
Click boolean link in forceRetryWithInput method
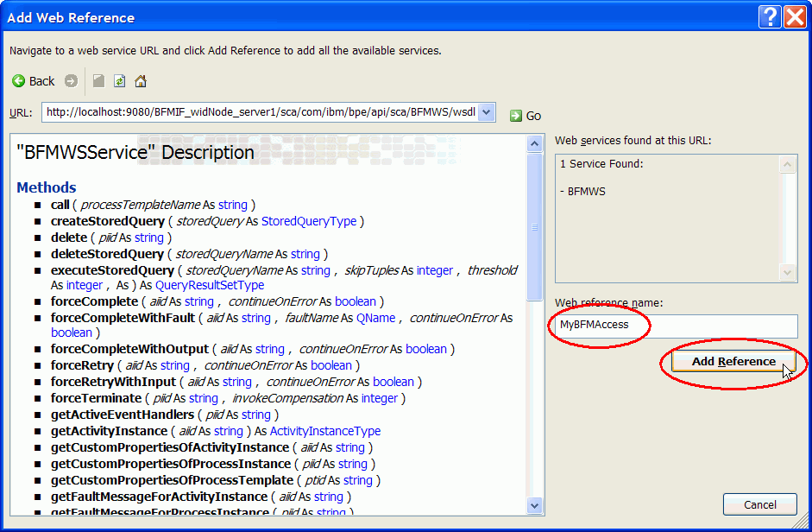tap(393, 382)
